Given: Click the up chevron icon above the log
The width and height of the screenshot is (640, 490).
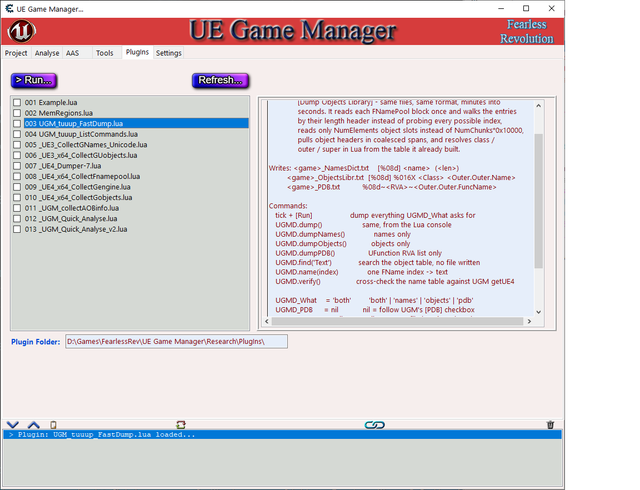Looking at the screenshot, I should (x=34, y=425).
